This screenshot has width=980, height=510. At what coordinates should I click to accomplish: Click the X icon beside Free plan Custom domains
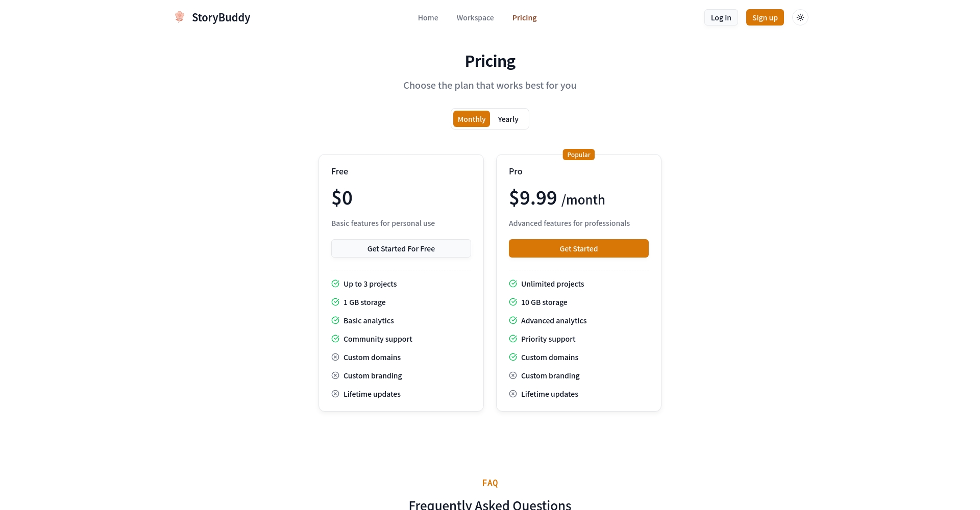pyautogui.click(x=335, y=357)
